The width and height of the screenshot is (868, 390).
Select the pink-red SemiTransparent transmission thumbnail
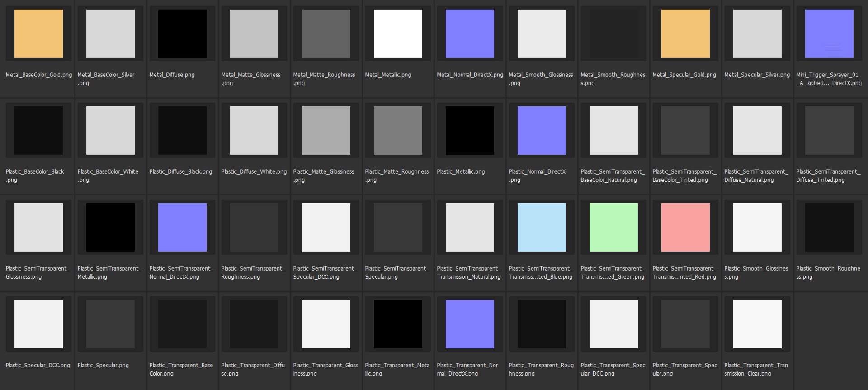click(x=685, y=227)
